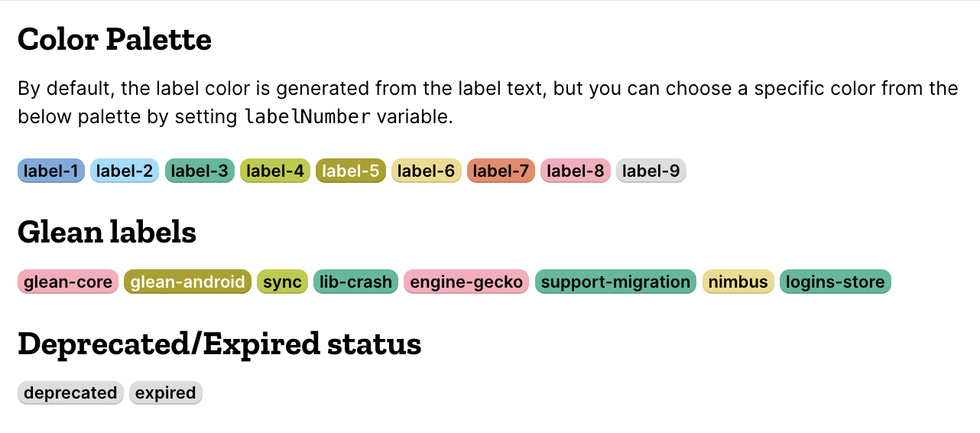Click the orange label-7 badge
The image size is (980, 433).
(x=501, y=171)
